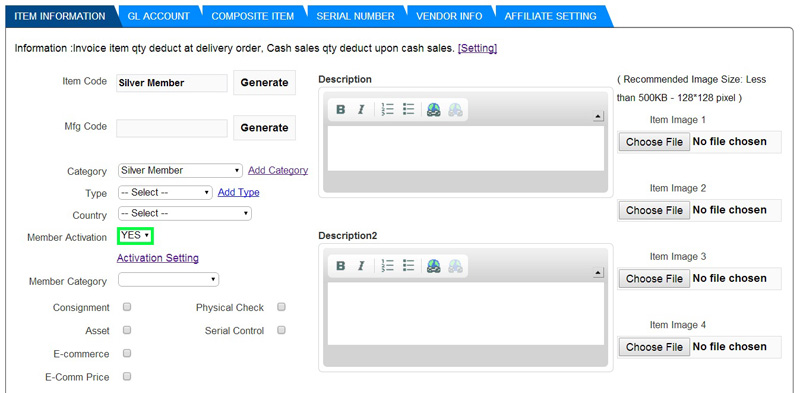Insert bulleted list in Description2 editor
Screen dimensions: 800x393
point(408,265)
